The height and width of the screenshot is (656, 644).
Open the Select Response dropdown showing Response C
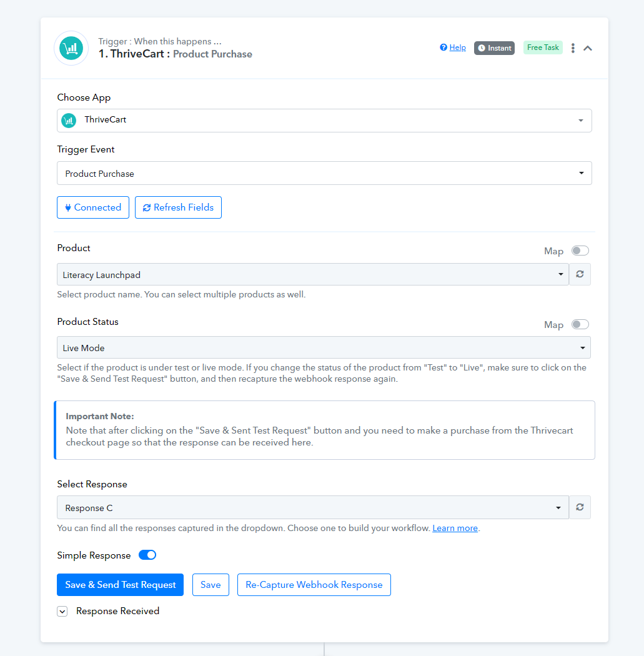[313, 507]
